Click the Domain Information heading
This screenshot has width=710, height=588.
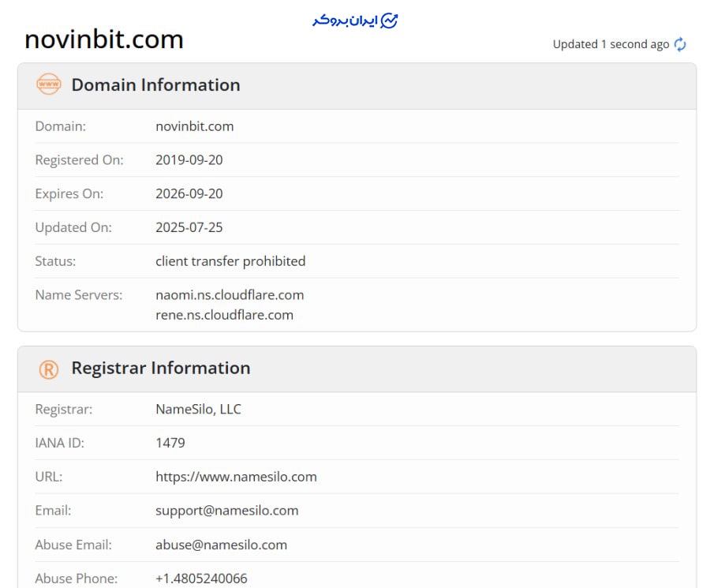tap(155, 84)
